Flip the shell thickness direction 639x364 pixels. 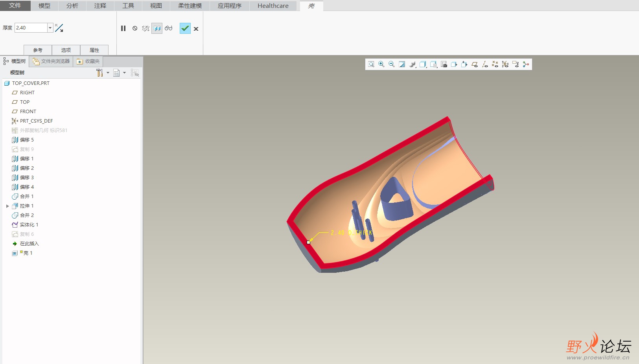click(59, 28)
